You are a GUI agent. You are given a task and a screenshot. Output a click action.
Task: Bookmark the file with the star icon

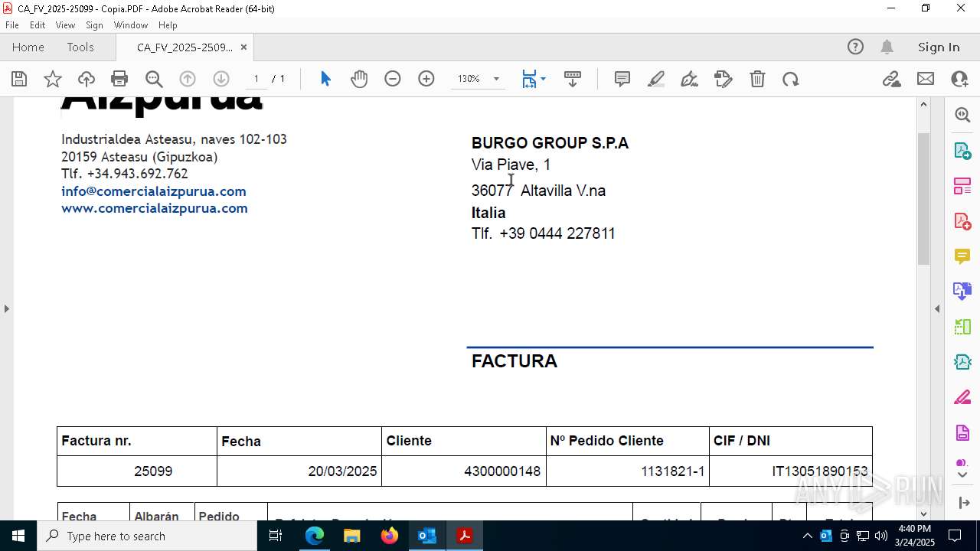(x=53, y=79)
